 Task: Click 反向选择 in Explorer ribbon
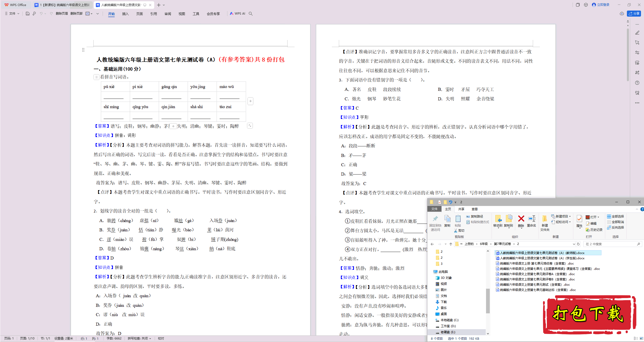[615, 228]
